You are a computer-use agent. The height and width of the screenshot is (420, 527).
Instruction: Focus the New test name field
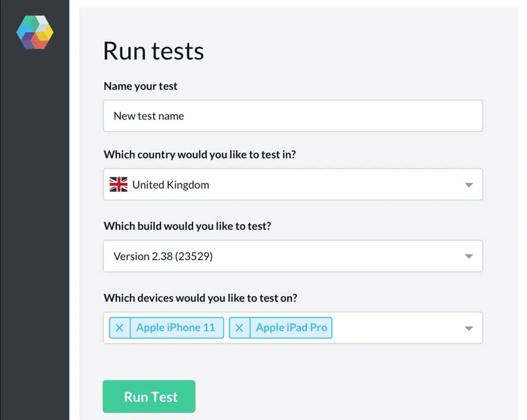(292, 116)
